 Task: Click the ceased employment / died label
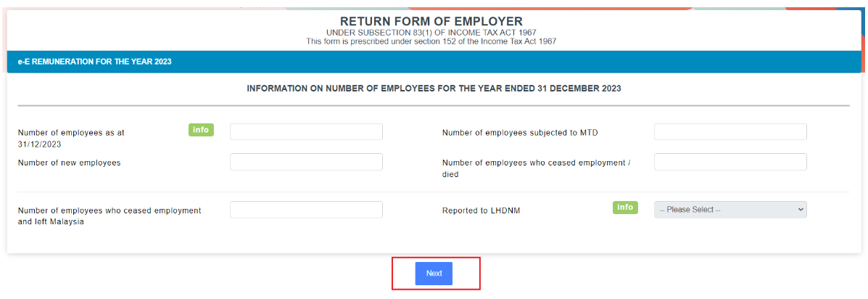[535, 168]
